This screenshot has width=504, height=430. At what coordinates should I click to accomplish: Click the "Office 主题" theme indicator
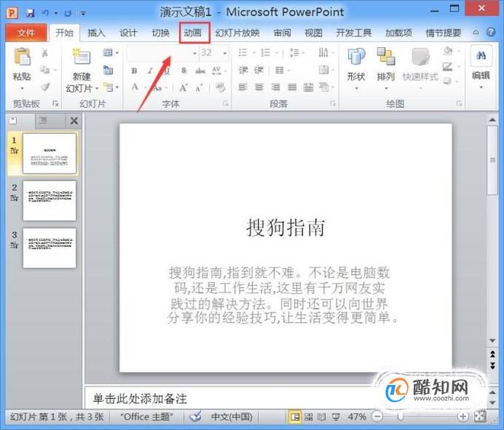click(x=146, y=417)
